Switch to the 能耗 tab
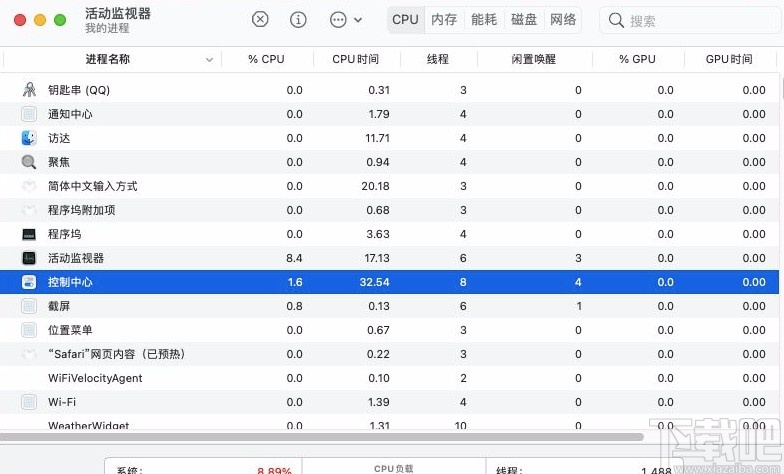 [x=484, y=19]
